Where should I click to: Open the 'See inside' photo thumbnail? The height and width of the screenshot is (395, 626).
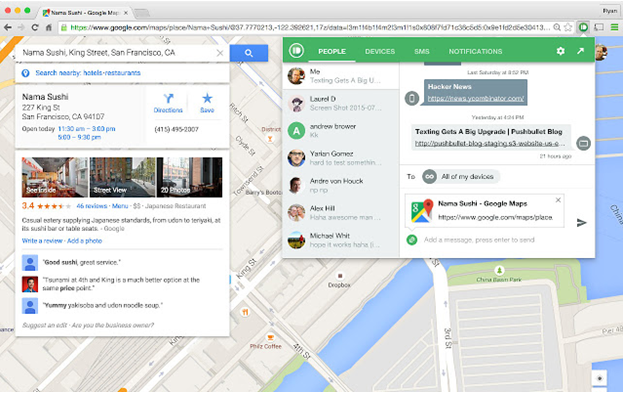tap(55, 177)
